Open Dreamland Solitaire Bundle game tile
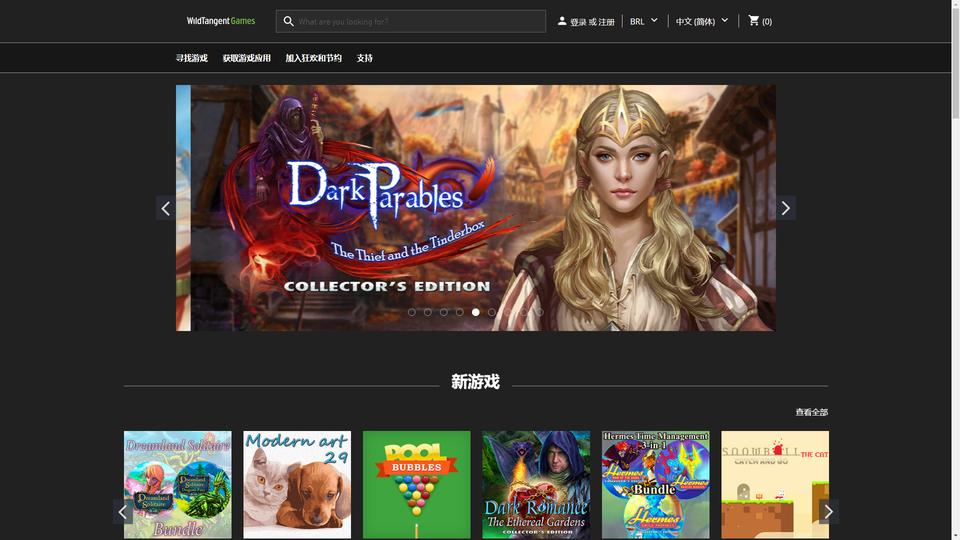 click(x=178, y=485)
